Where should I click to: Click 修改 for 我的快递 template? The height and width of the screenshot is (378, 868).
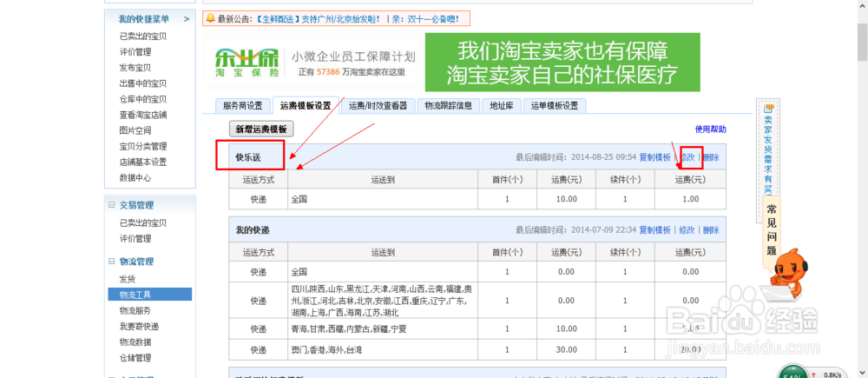click(x=687, y=229)
